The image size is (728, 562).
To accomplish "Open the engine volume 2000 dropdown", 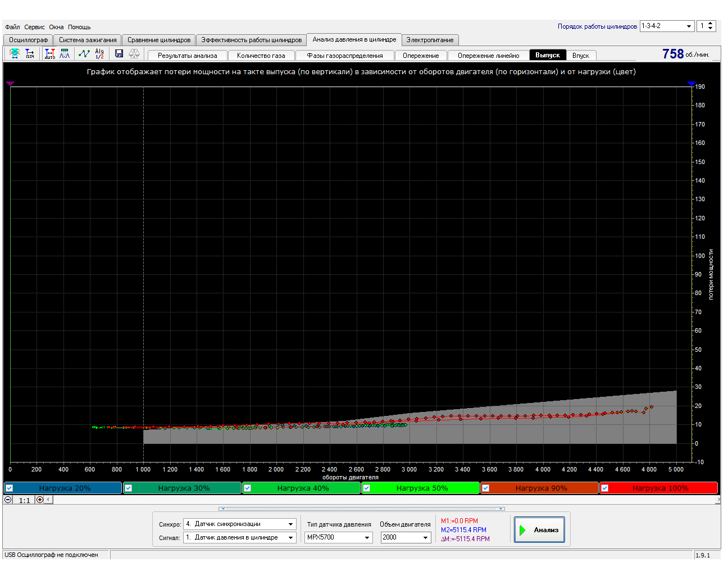I will [406, 537].
